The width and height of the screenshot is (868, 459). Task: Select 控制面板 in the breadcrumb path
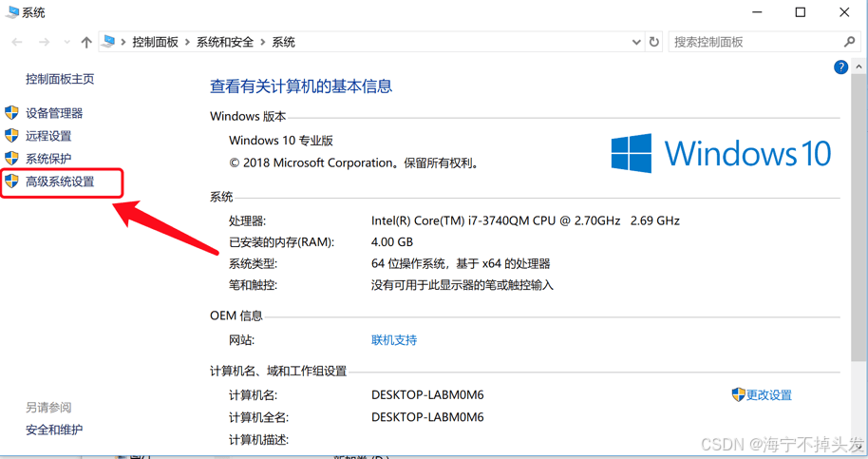click(x=155, y=42)
